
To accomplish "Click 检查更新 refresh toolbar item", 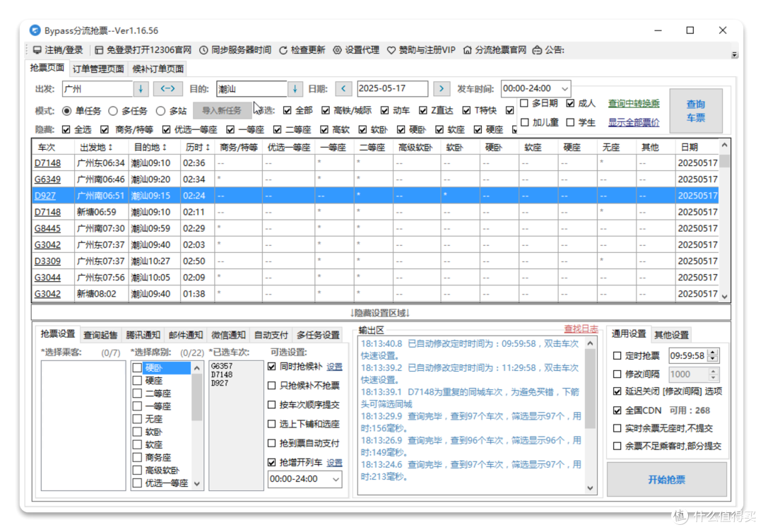I will click(x=302, y=50).
